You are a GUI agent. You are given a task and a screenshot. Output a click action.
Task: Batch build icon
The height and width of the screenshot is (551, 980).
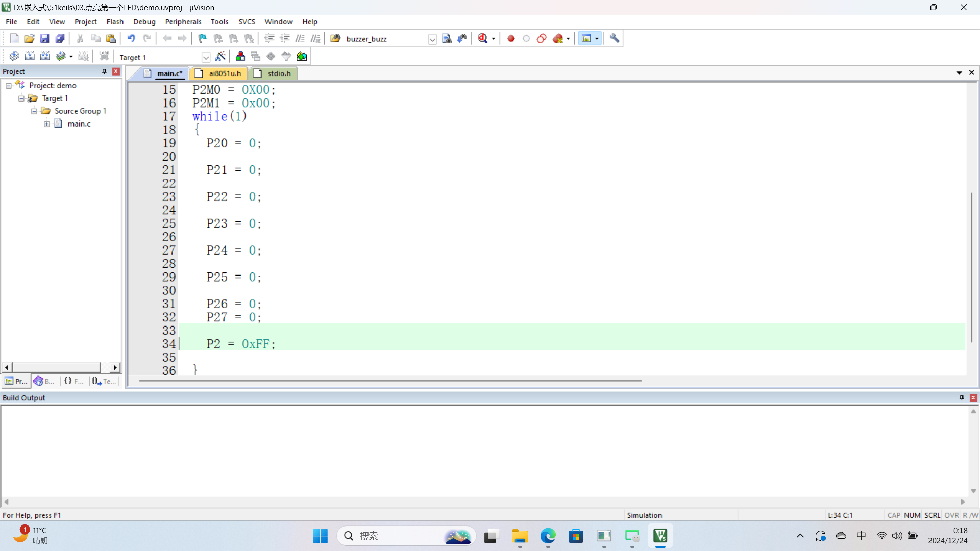click(x=61, y=56)
